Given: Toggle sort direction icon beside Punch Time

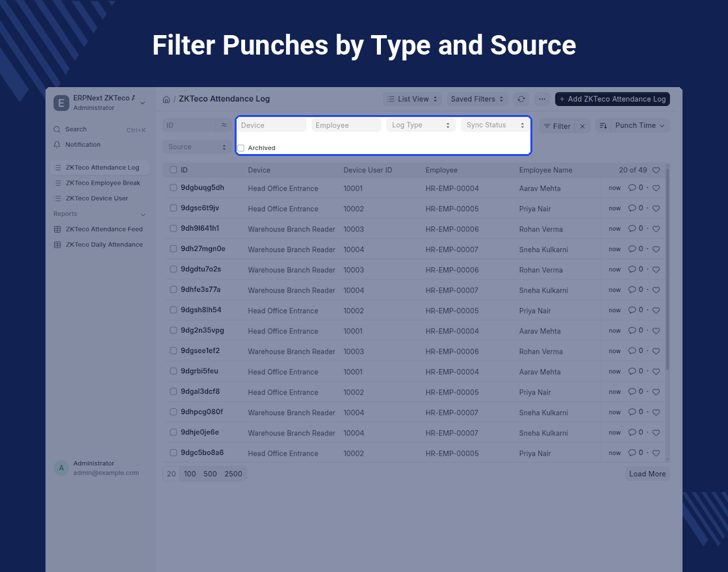Looking at the screenshot, I should 603,126.
